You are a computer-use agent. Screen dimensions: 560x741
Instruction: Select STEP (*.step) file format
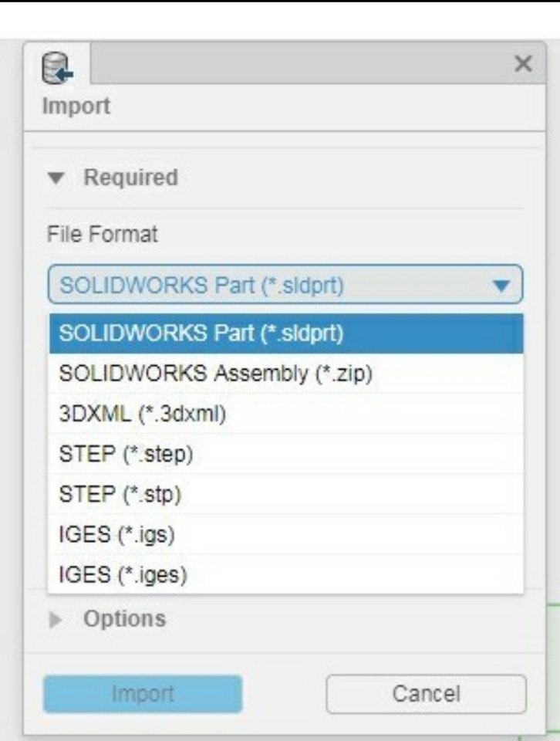pyautogui.click(x=126, y=454)
